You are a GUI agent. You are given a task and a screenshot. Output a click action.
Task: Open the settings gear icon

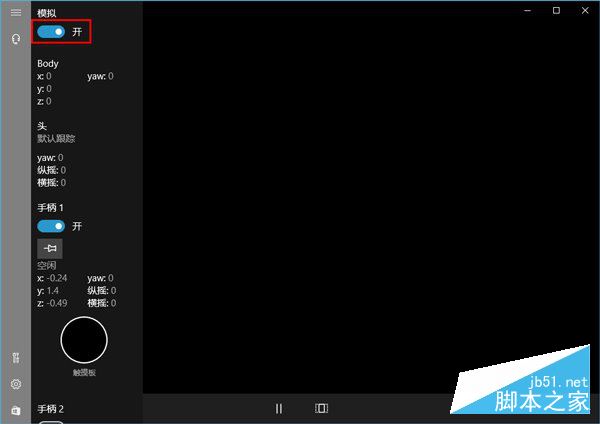point(15,384)
